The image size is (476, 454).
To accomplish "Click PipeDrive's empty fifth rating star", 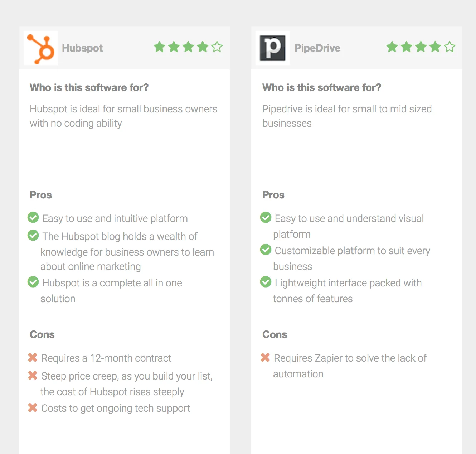I will [450, 47].
